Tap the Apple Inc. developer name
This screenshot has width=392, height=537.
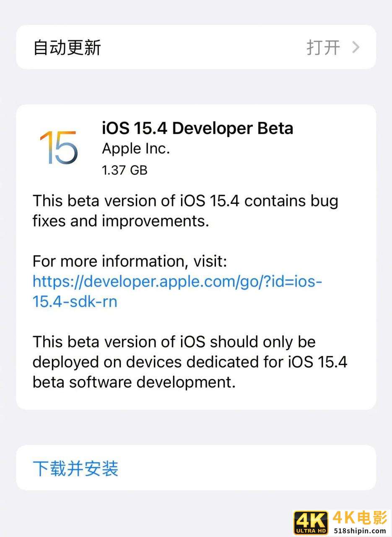(x=136, y=149)
